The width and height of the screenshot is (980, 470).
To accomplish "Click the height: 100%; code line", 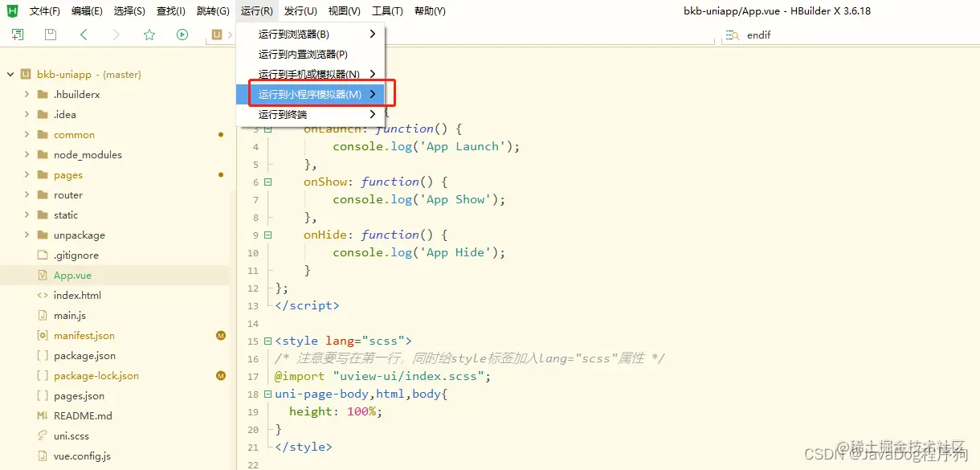I will point(336,411).
